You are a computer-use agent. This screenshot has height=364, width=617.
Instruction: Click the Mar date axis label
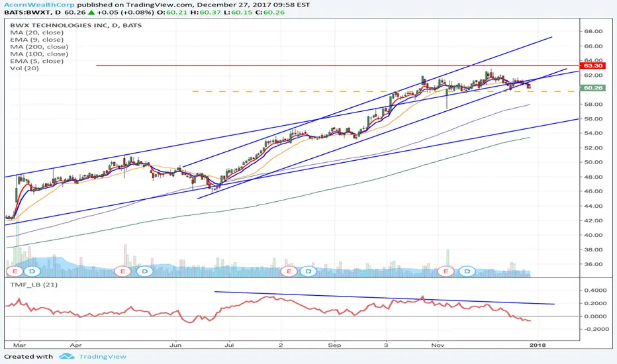tap(19, 345)
